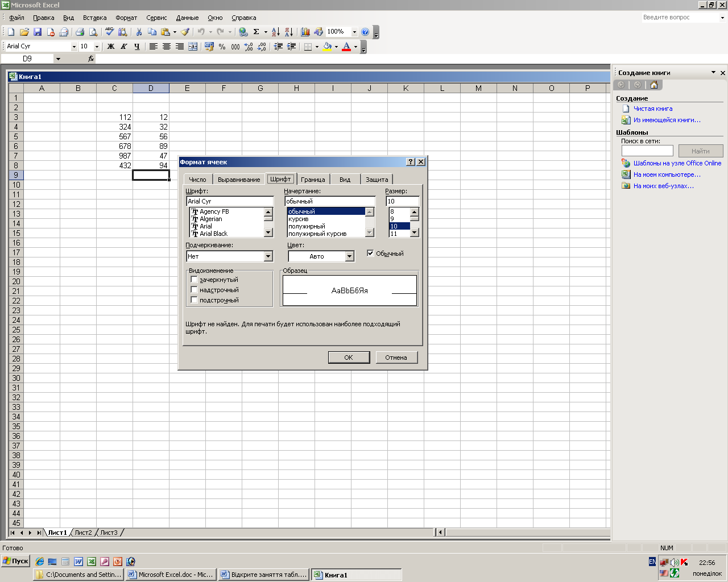Click the Save floppy disk icon

coord(38,32)
